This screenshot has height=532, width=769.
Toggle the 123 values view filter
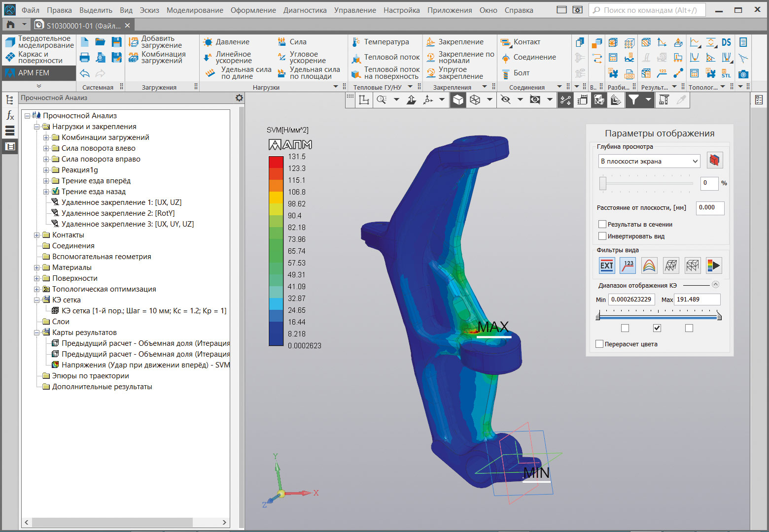pyautogui.click(x=628, y=266)
